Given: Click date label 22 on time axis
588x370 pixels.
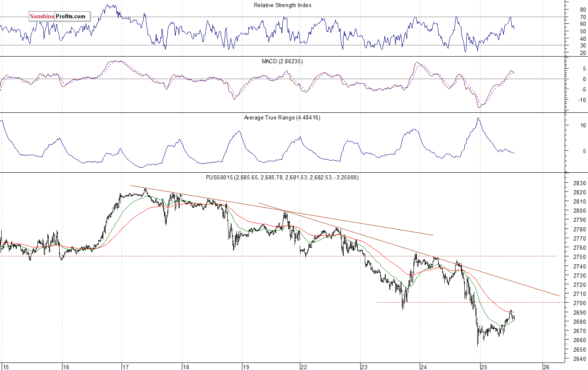Looking at the screenshot, I should 304,367.
